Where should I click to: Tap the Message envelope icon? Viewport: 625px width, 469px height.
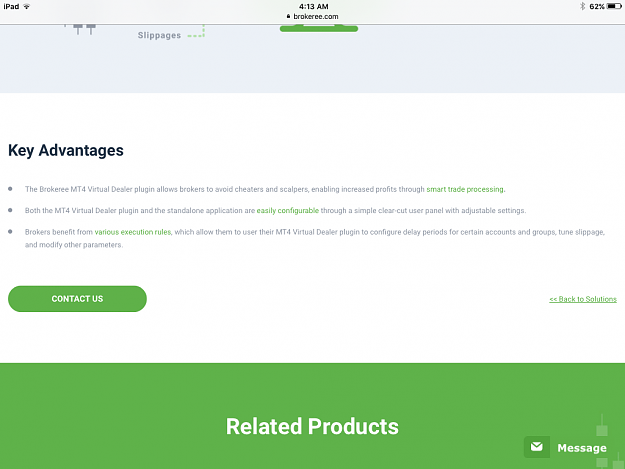537,447
